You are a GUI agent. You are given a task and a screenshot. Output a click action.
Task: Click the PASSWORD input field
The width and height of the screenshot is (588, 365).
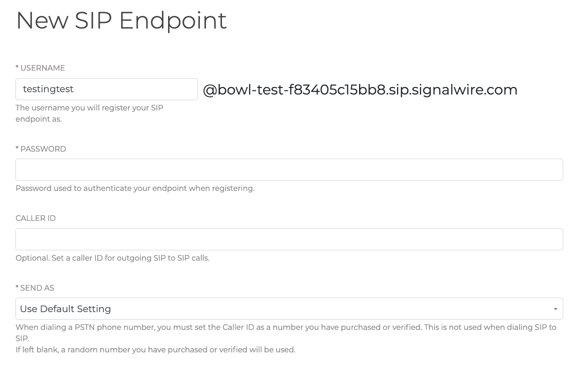[x=289, y=169]
